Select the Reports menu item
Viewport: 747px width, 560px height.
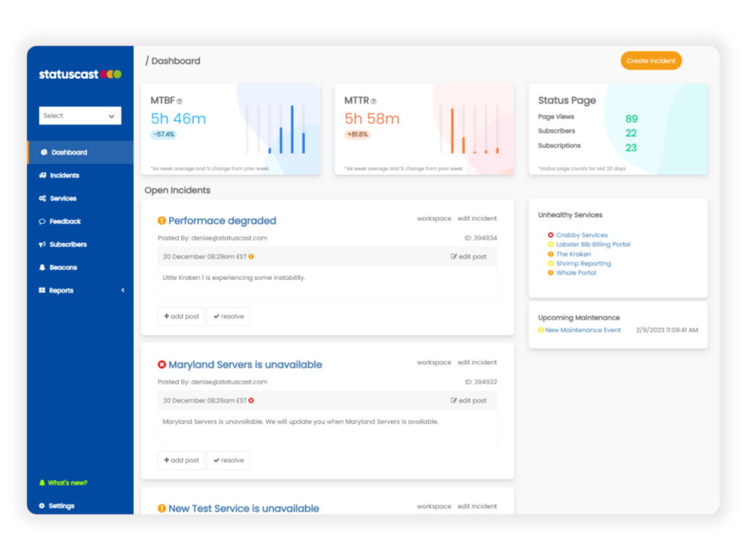(x=61, y=290)
